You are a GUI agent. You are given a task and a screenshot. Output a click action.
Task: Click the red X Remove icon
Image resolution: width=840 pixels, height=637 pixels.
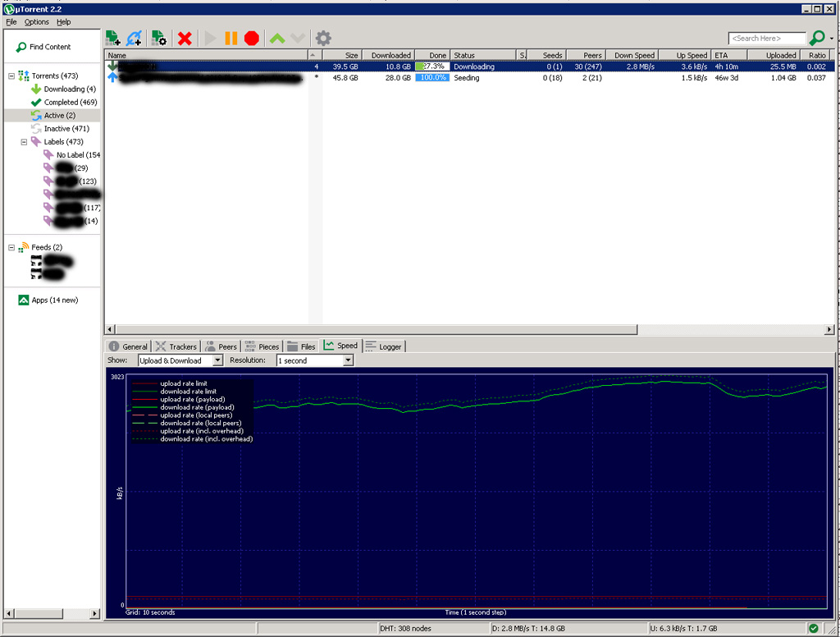click(x=185, y=39)
